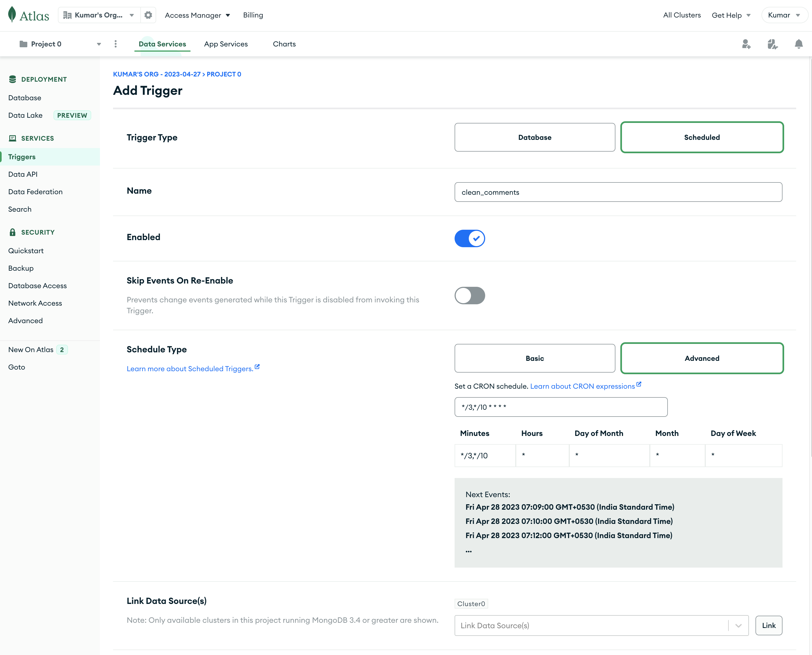The width and height of the screenshot is (812, 655).
Task: Open Database in sidebar
Action: 25,98
